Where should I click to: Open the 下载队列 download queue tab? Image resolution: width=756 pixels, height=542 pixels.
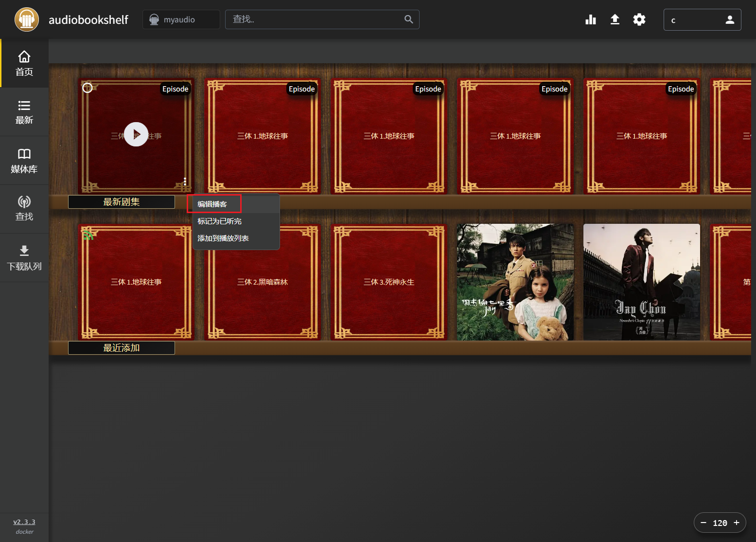pos(24,258)
